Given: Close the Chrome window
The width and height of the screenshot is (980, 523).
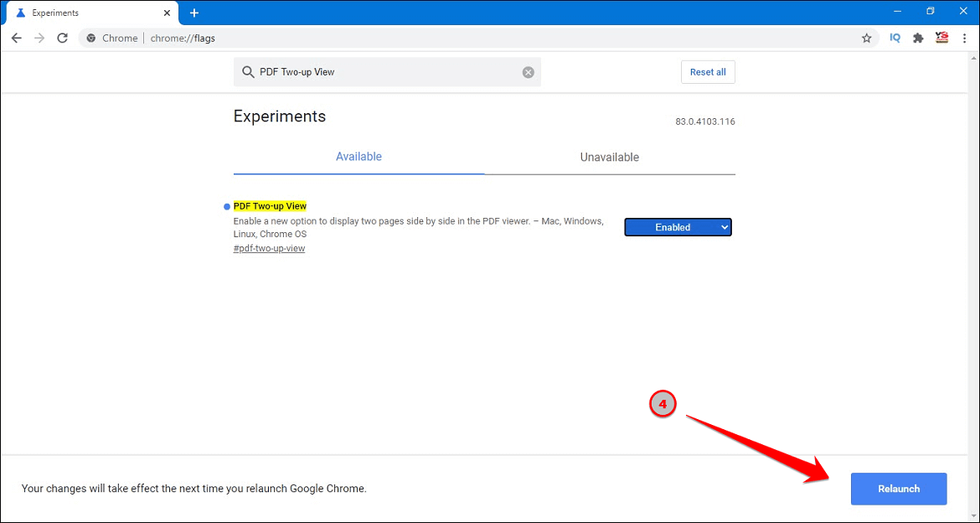Looking at the screenshot, I should [x=962, y=11].
